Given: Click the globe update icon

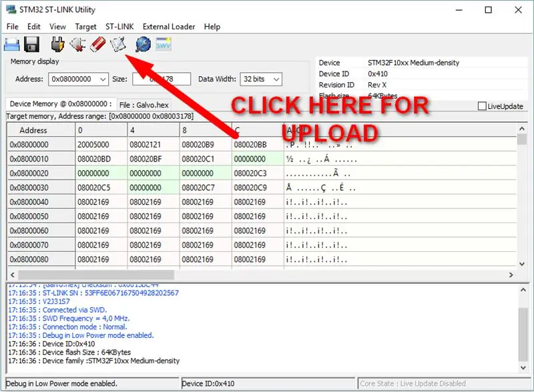Looking at the screenshot, I should click(143, 45).
